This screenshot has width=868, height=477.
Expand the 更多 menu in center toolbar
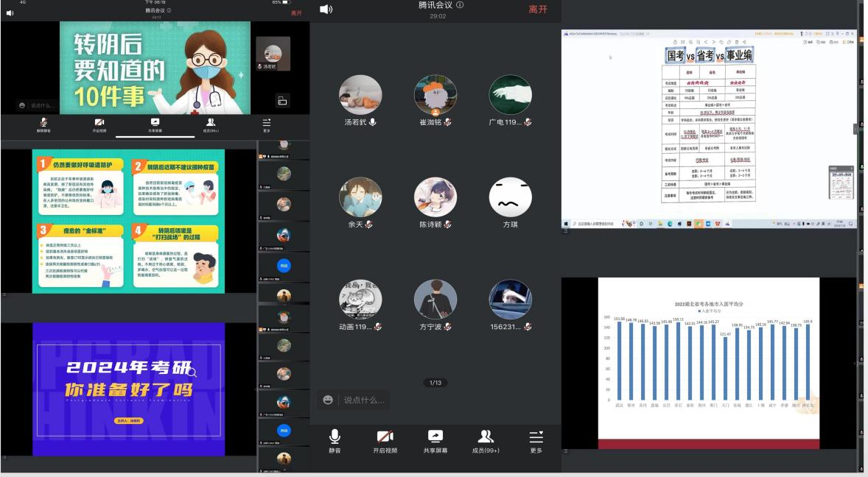click(536, 437)
